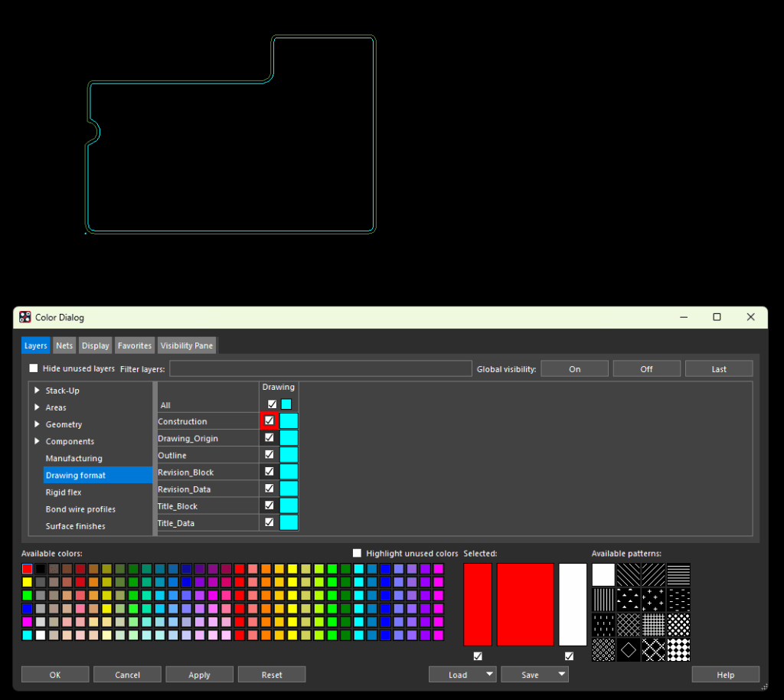
Task: Select Surface finishes category
Action: (76, 526)
